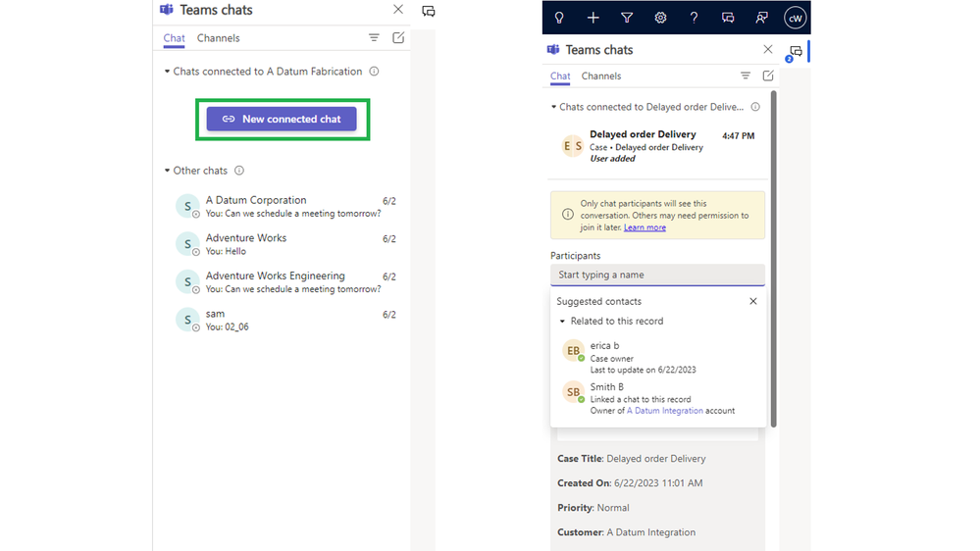This screenshot has height=551, width=980.
Task: Click the SB avatar of Smith B
Action: [573, 392]
